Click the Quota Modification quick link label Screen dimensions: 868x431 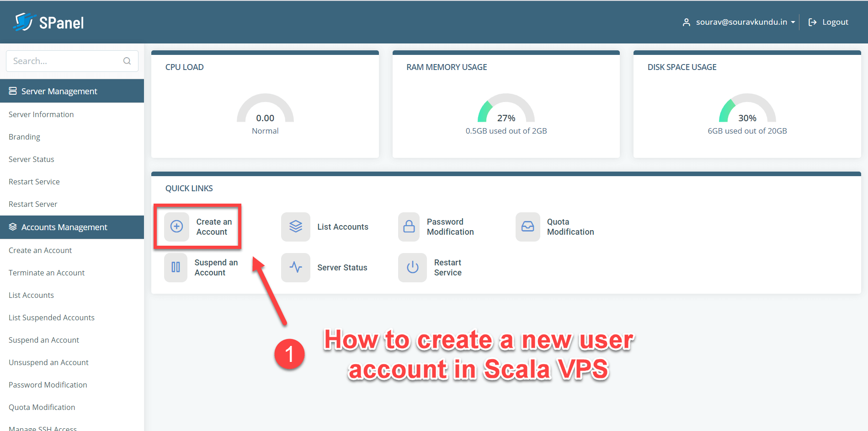point(570,227)
